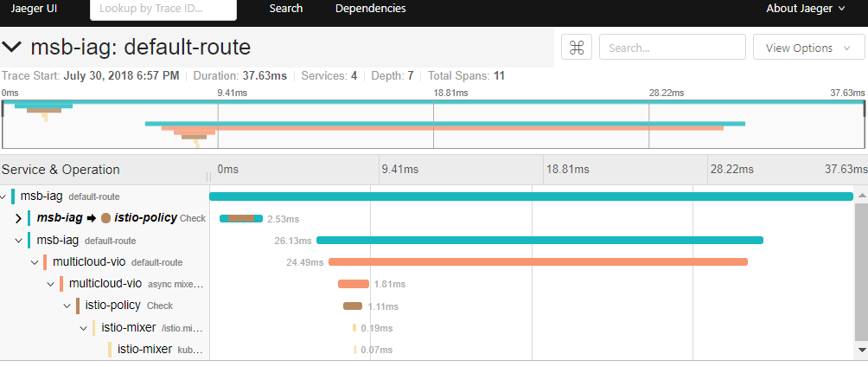This screenshot has width=868, height=367.
Task: Click the column resize handle beside Service & Operation
Action: [208, 177]
